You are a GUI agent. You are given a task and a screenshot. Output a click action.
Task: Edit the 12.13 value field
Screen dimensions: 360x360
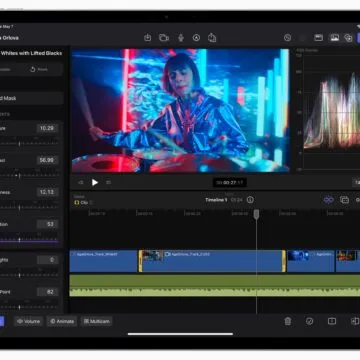47,192
